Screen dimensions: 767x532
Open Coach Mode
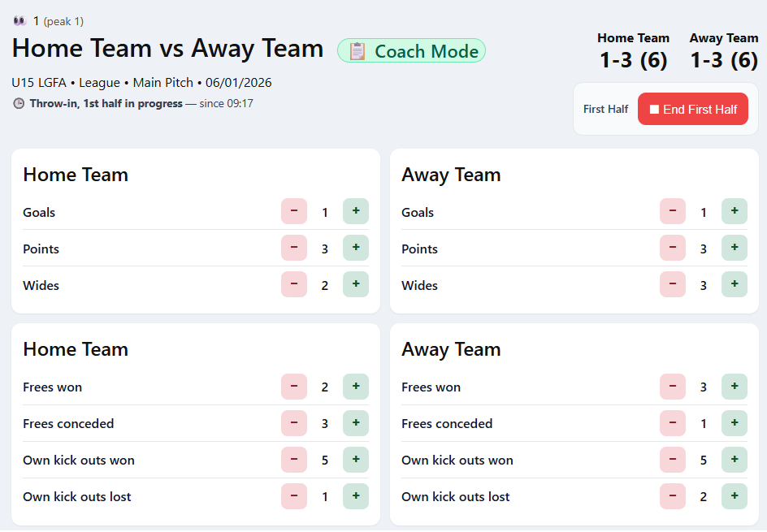[x=411, y=50]
